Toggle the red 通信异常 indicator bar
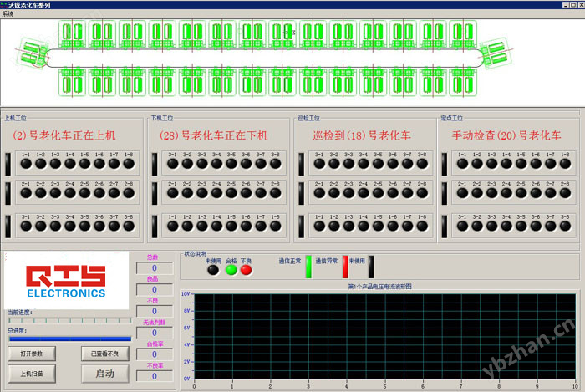585x392 pixels. pyautogui.click(x=343, y=265)
